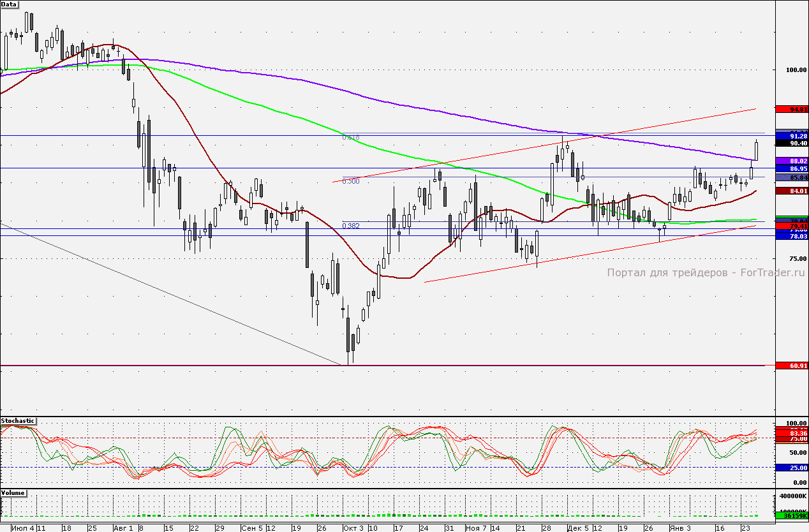Select the red 60.91 support tag
Viewport: 809px width, 532px height.
pos(791,366)
